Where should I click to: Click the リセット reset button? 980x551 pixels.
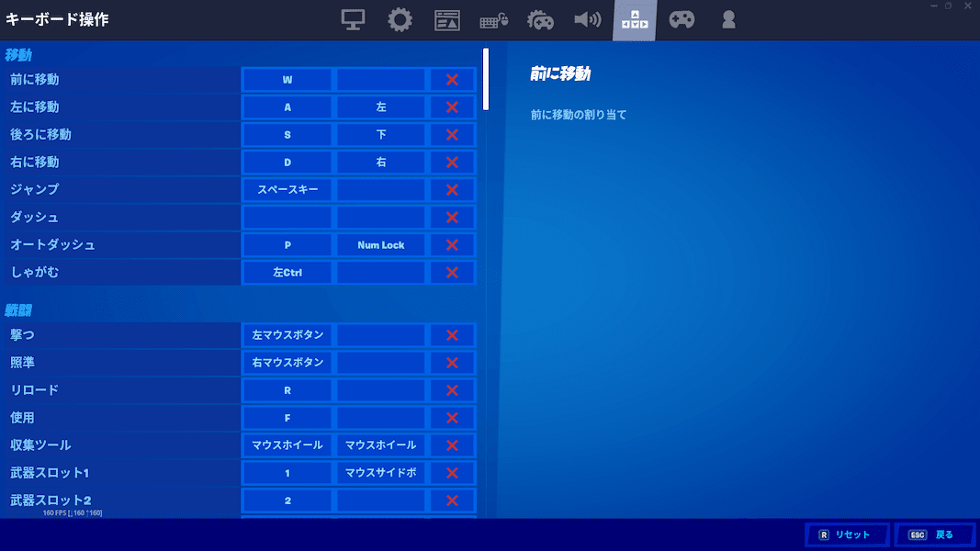847,534
